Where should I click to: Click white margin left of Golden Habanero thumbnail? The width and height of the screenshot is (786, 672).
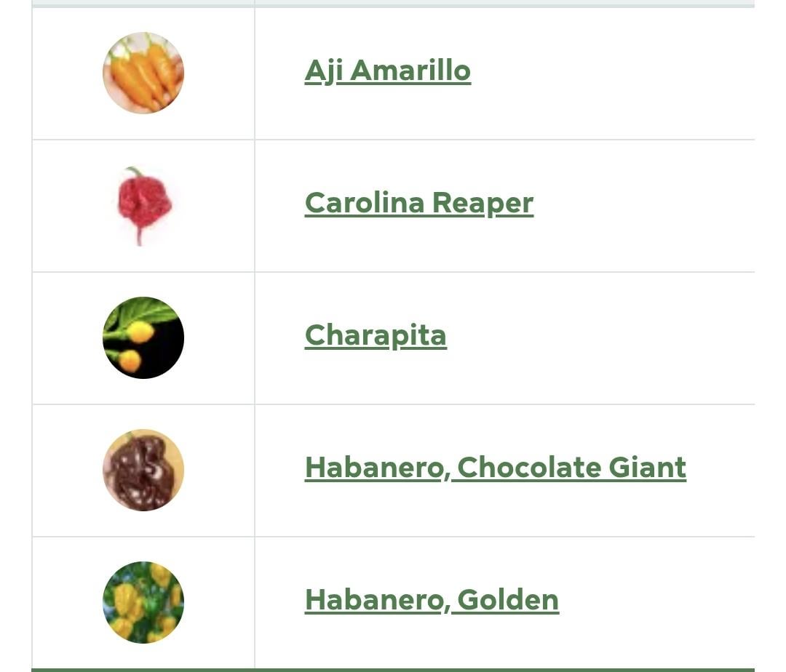point(65,602)
